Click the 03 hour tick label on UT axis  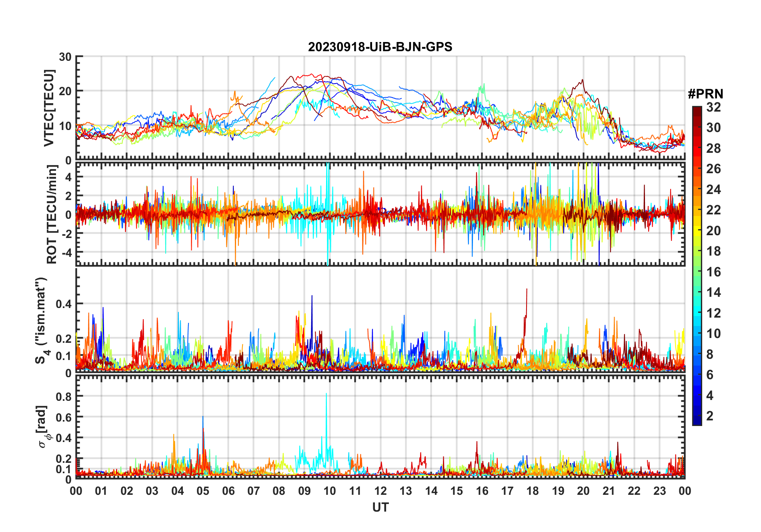[x=152, y=491]
